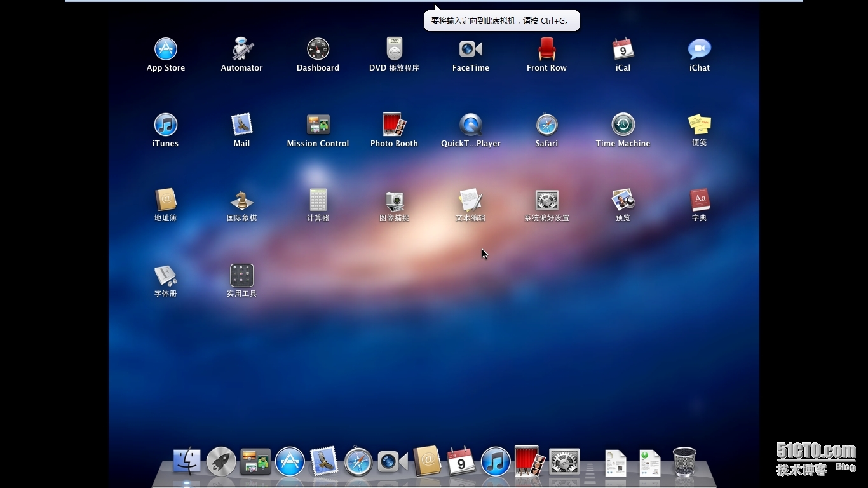Open Photo Booth in the Launchpad grid

click(x=395, y=125)
